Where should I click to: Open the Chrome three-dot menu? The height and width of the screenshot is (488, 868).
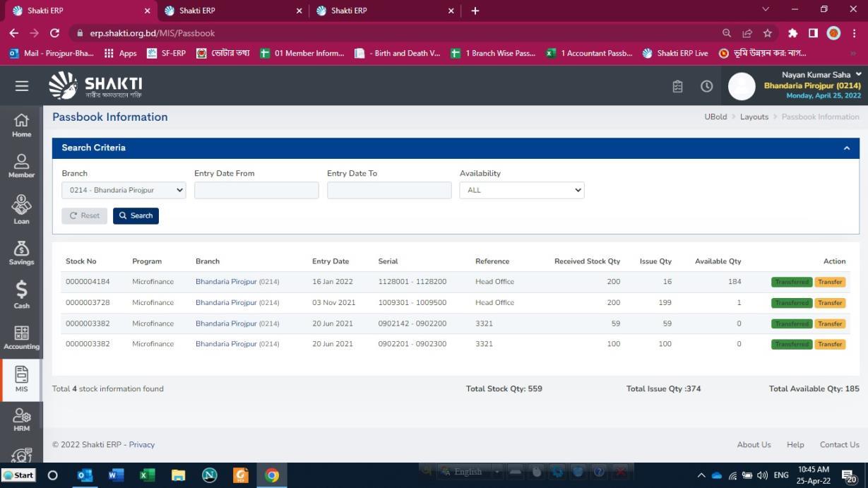point(855,33)
